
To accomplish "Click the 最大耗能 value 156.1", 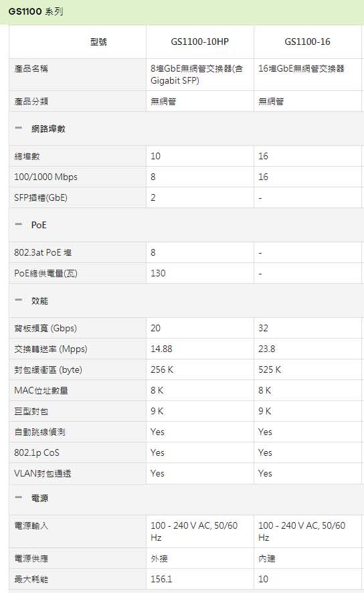I will coord(161,579).
